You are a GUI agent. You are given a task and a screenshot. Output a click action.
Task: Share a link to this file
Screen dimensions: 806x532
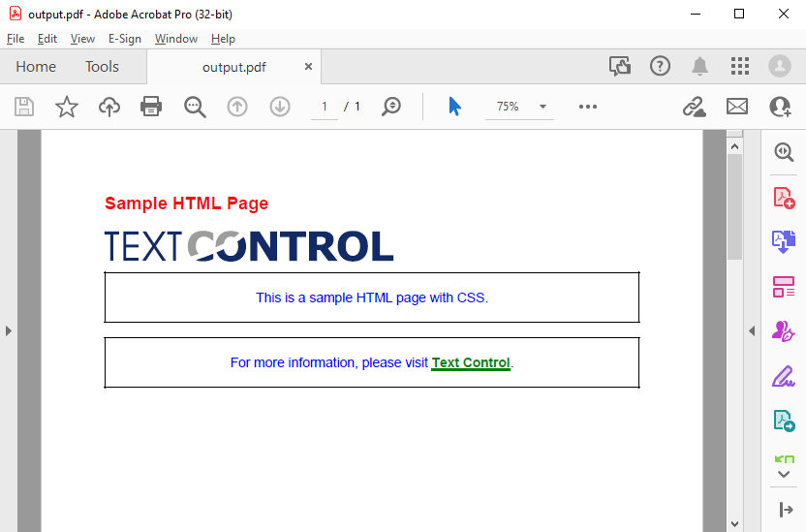[x=694, y=107]
